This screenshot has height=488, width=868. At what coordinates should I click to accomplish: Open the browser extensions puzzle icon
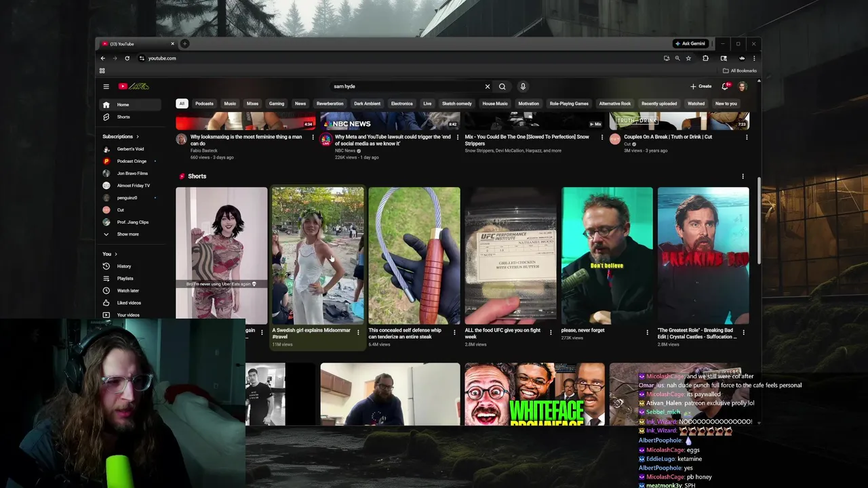[705, 58]
